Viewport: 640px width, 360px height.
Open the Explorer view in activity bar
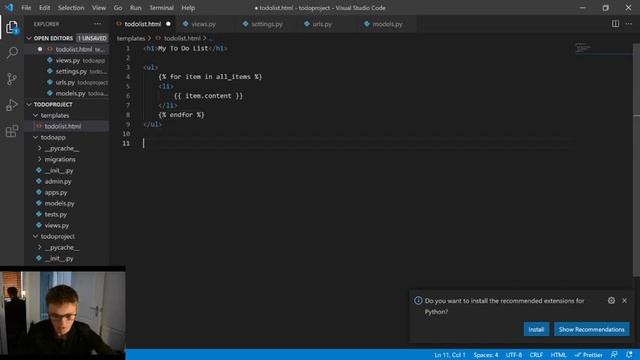pyautogui.click(x=12, y=27)
